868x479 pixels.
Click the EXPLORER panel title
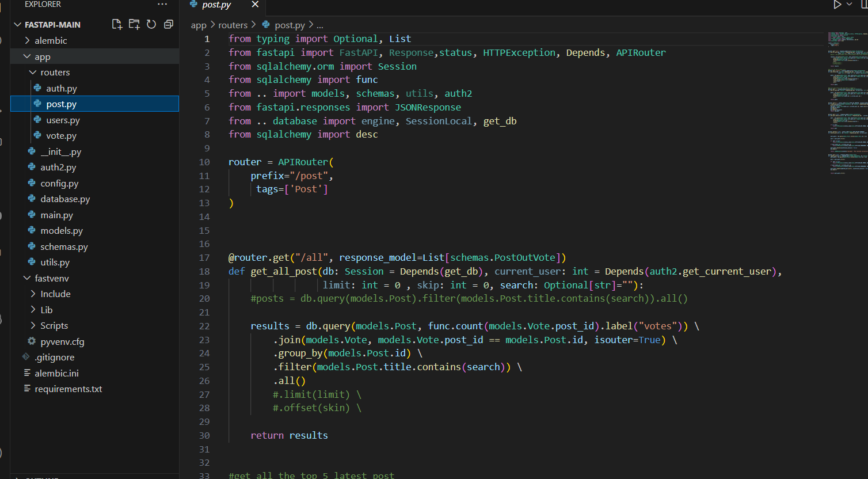tap(43, 4)
